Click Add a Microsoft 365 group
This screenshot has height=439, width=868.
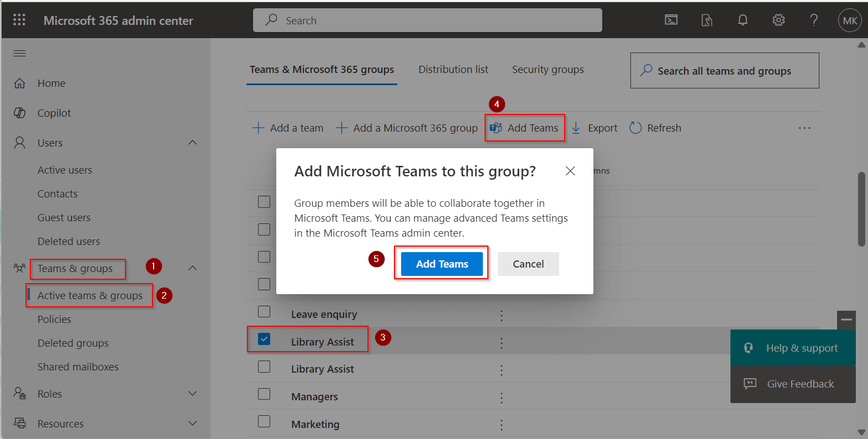407,128
